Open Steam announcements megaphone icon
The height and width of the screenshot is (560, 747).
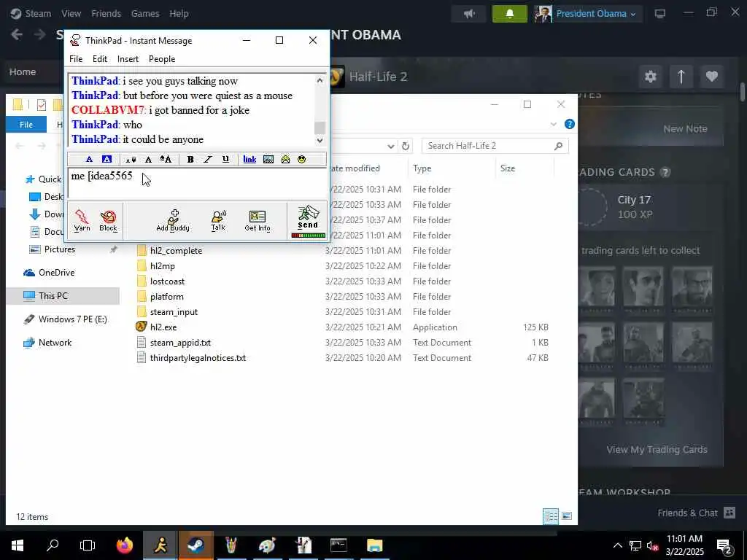[469, 14]
